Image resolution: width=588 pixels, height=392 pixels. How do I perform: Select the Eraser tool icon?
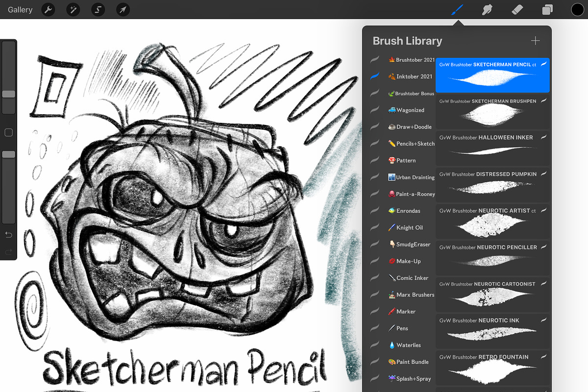[x=517, y=9]
